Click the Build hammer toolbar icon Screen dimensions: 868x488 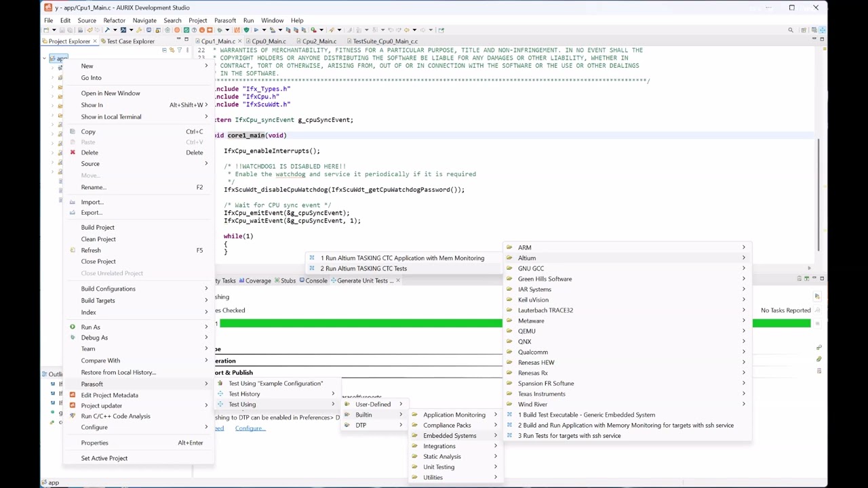[x=107, y=30]
